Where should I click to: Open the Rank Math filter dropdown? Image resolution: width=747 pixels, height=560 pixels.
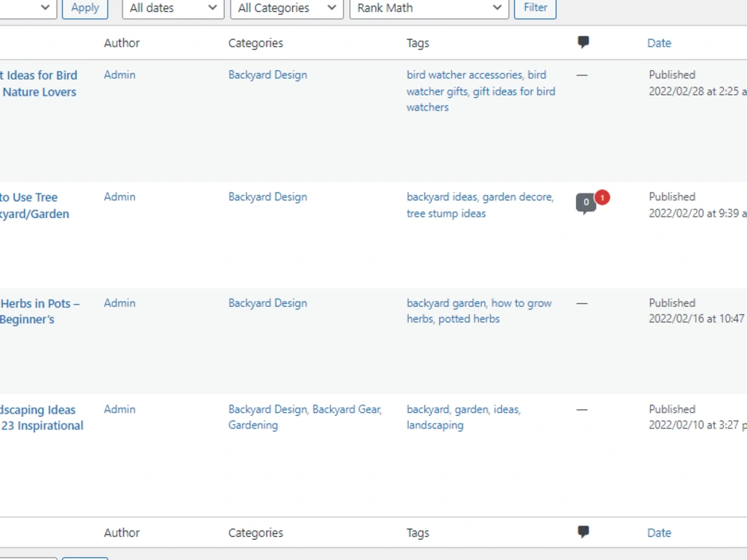click(x=430, y=8)
